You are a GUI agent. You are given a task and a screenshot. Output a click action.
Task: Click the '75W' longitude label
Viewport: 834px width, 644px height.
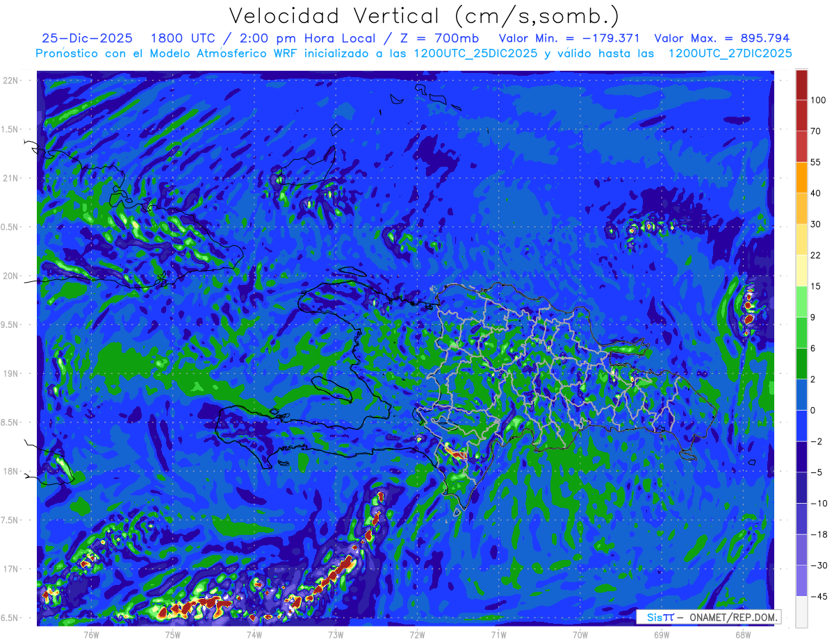(x=173, y=634)
